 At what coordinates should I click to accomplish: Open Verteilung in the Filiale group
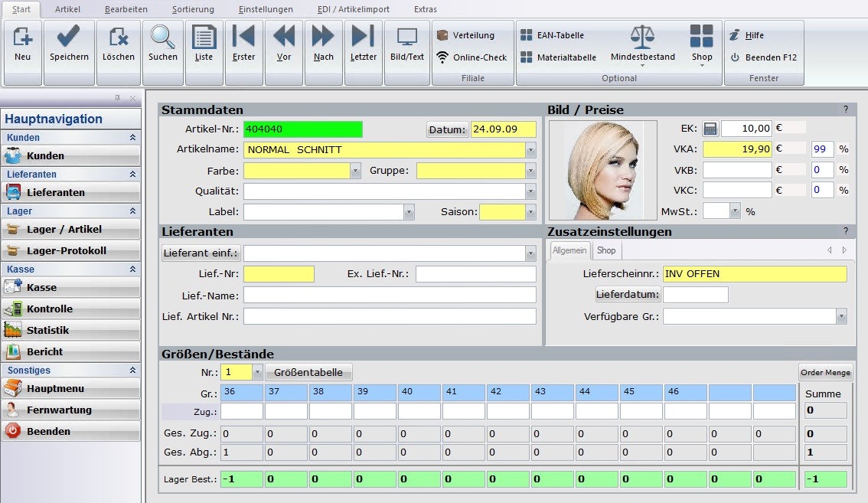coord(465,35)
